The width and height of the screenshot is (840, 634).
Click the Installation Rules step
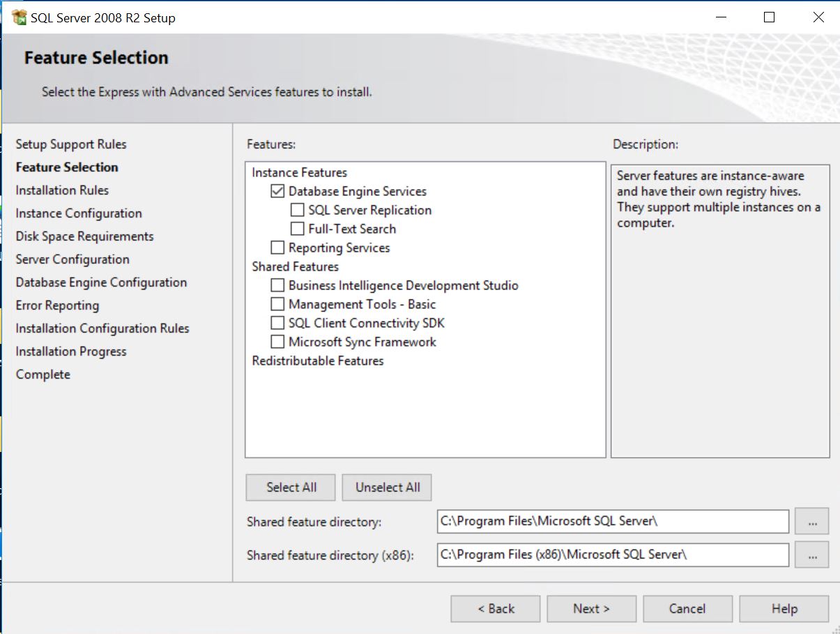[x=62, y=190]
